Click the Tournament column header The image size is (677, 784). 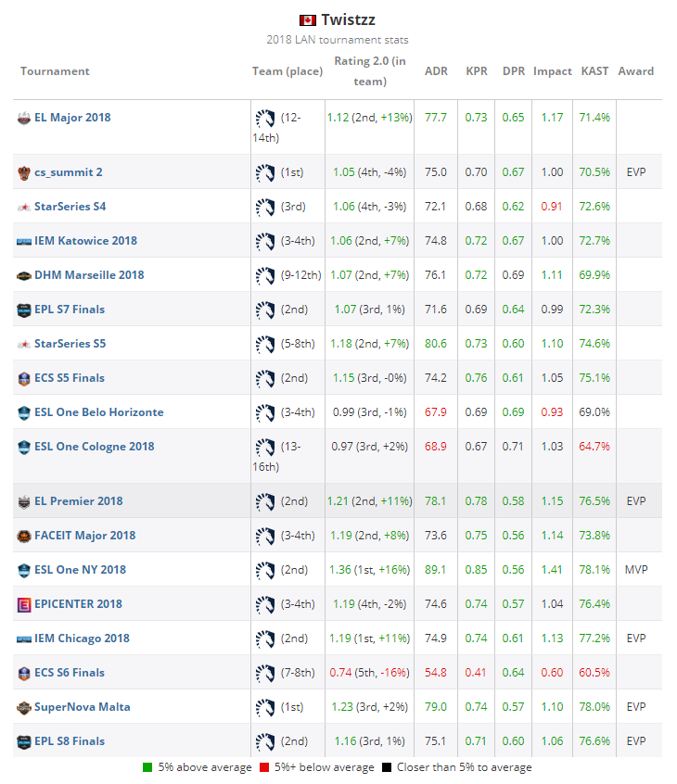55,71
